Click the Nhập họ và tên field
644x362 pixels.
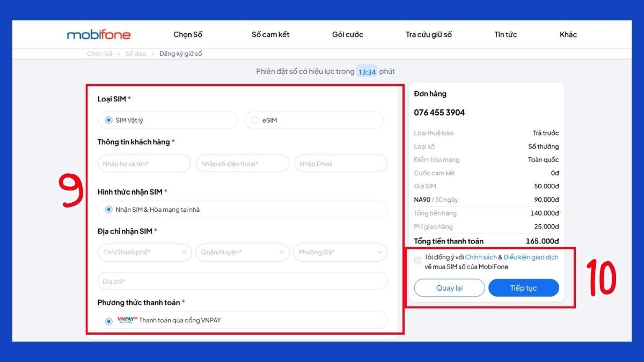(144, 164)
